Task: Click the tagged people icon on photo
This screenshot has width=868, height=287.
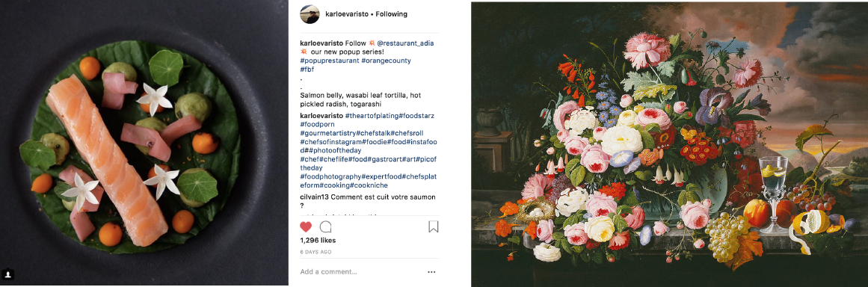Action: coord(7,274)
